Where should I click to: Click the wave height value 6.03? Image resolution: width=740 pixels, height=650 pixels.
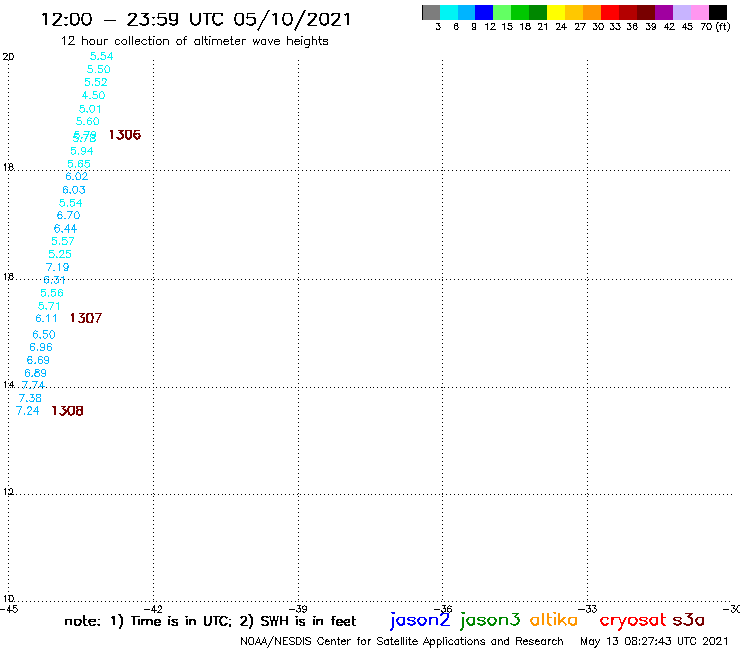pyautogui.click(x=74, y=190)
